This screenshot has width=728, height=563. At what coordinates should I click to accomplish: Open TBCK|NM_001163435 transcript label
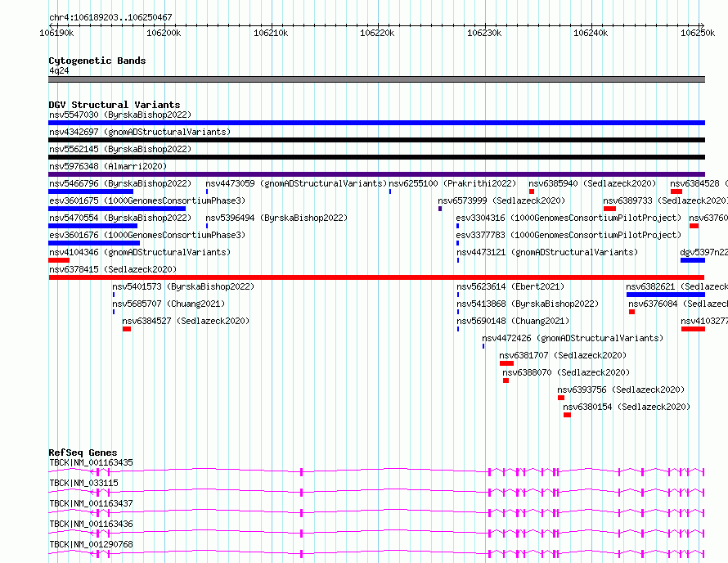pyautogui.click(x=91, y=462)
